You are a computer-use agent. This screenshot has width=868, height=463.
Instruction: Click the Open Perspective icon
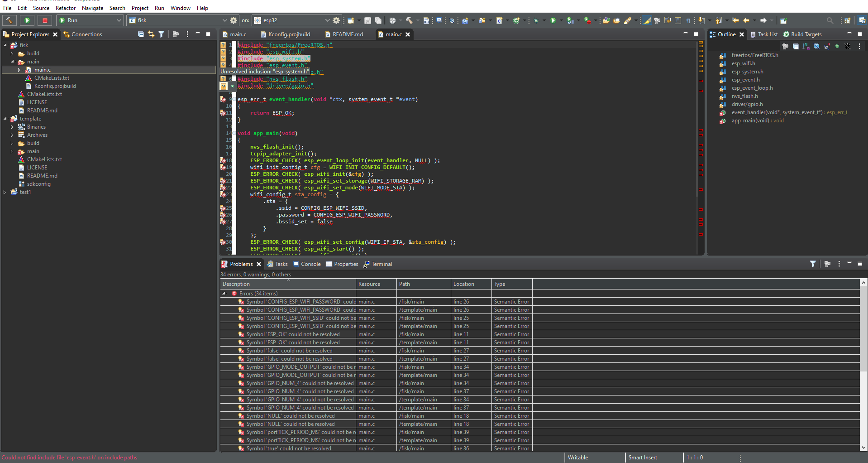point(847,20)
